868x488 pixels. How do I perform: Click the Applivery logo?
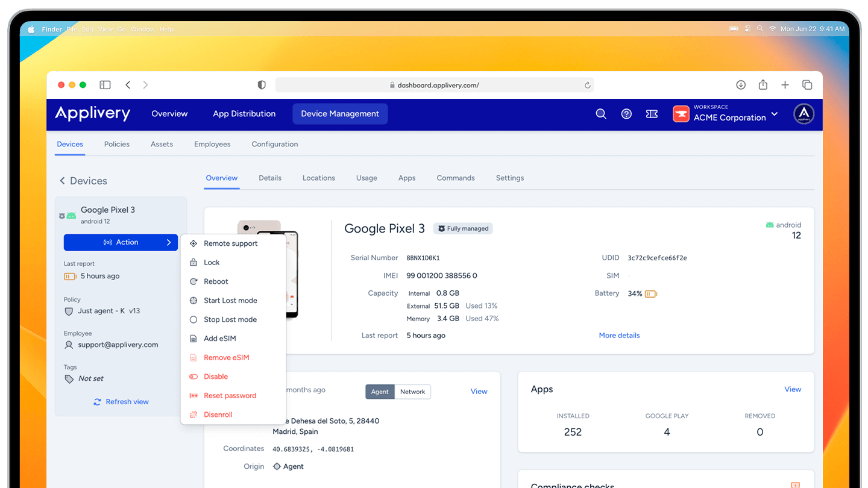click(x=93, y=114)
